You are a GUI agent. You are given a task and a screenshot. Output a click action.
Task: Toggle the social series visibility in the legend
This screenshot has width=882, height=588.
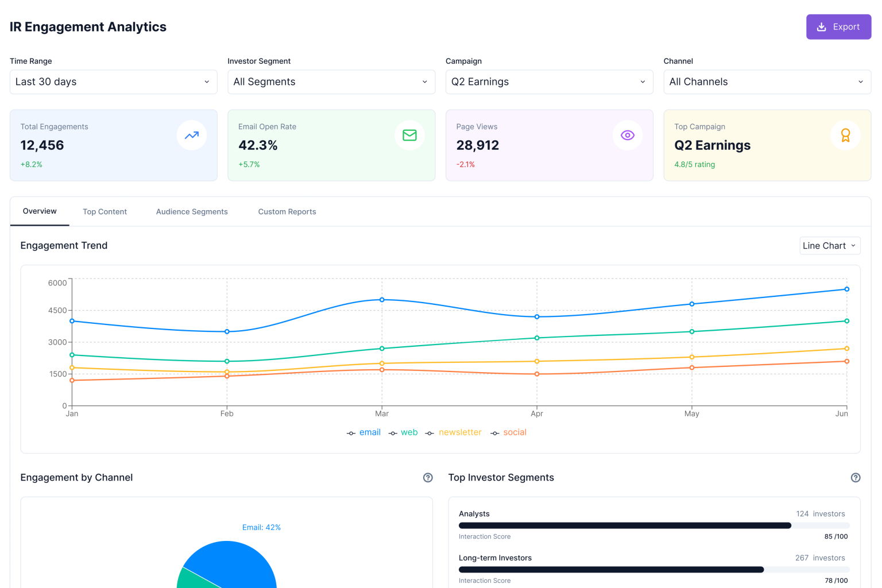coord(515,432)
